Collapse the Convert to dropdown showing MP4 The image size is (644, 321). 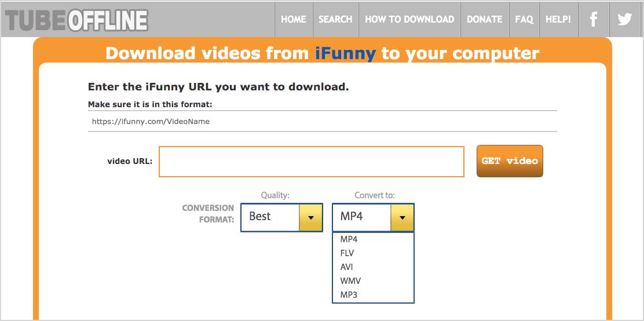(x=373, y=217)
